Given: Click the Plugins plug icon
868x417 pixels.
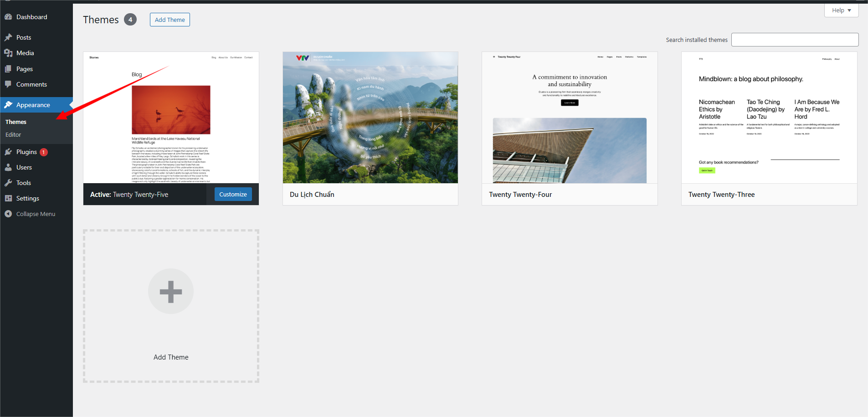Looking at the screenshot, I should [x=8, y=152].
